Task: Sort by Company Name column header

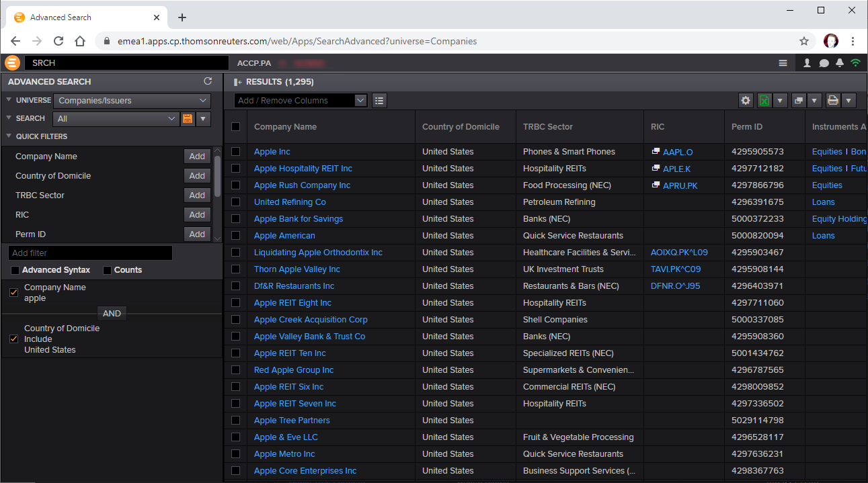Action: point(285,127)
